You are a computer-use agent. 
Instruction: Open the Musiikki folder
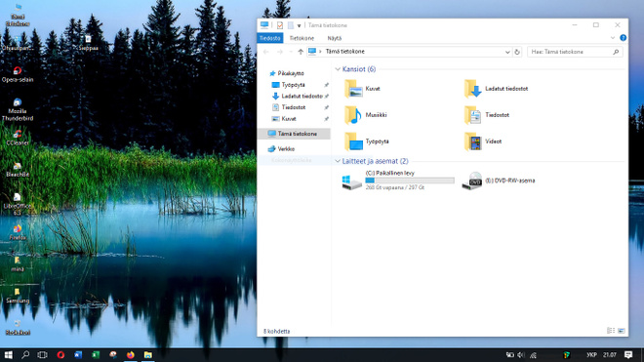point(366,115)
